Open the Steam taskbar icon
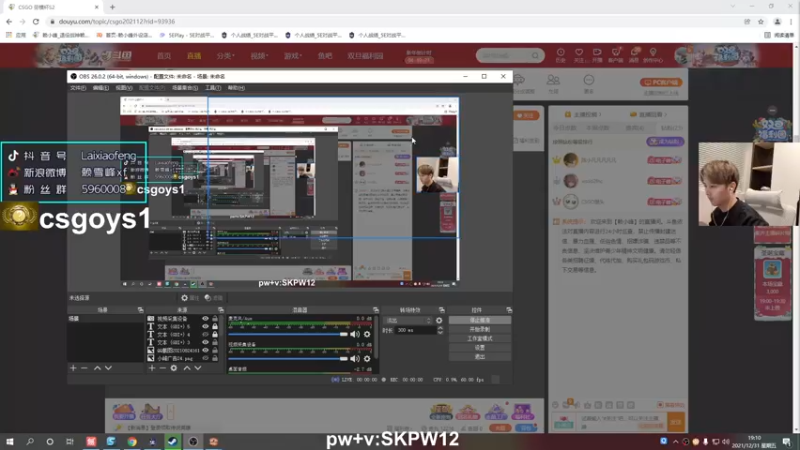 pos(172,441)
